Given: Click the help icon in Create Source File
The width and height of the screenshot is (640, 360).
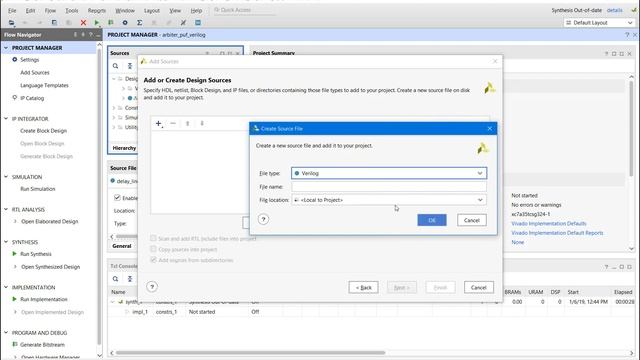Looking at the screenshot, I should tap(263, 220).
